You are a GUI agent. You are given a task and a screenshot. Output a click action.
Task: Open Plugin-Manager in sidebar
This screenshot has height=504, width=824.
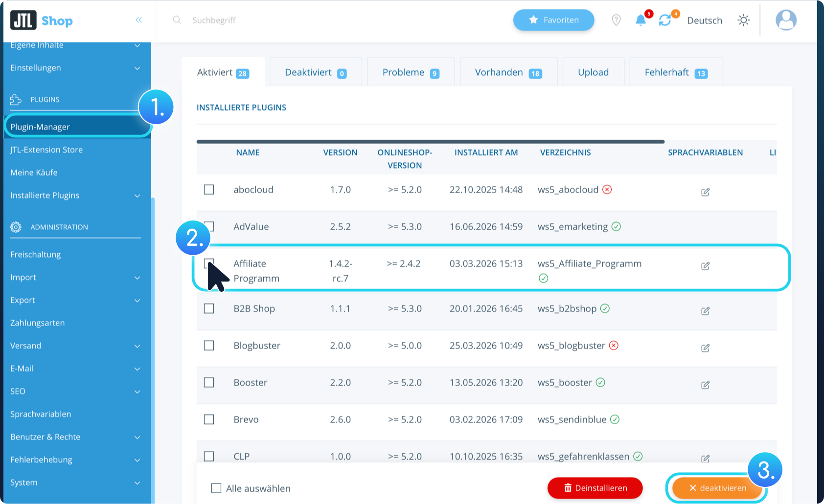[77, 127]
